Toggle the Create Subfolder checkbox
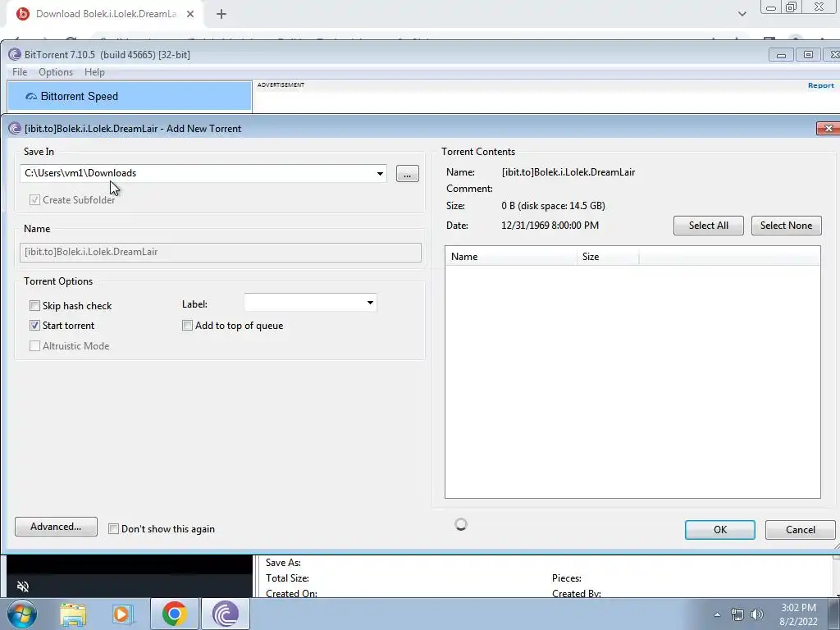 click(x=34, y=200)
